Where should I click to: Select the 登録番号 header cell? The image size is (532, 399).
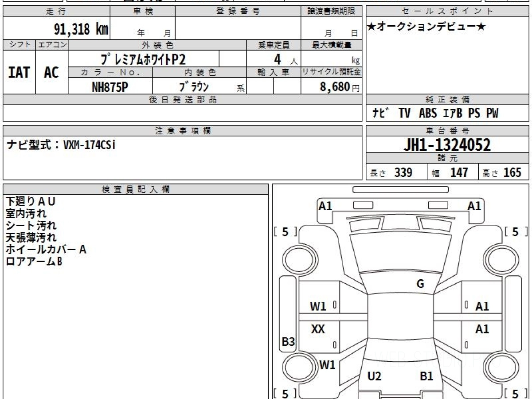click(x=238, y=12)
